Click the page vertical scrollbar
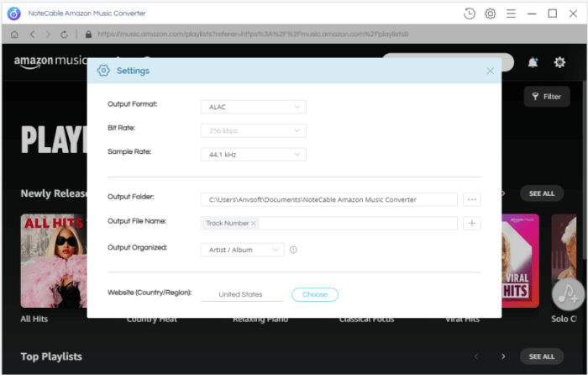 tap(585, 170)
